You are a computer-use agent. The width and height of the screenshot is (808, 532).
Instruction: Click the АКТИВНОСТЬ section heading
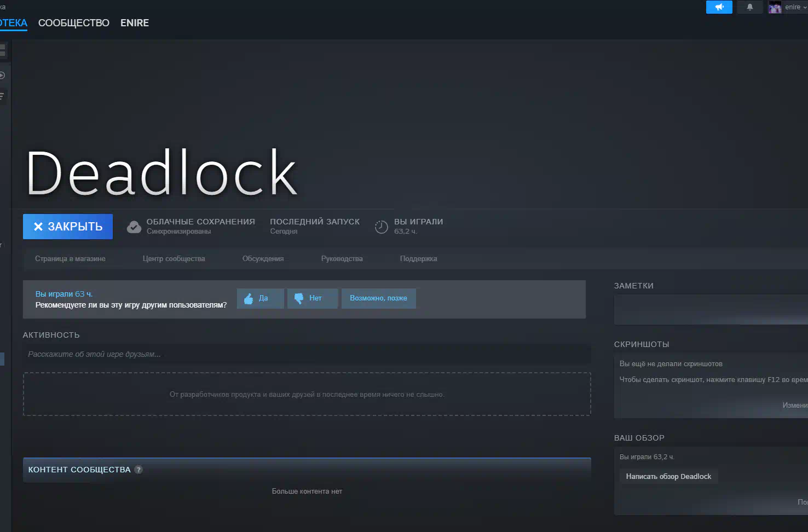(x=51, y=335)
